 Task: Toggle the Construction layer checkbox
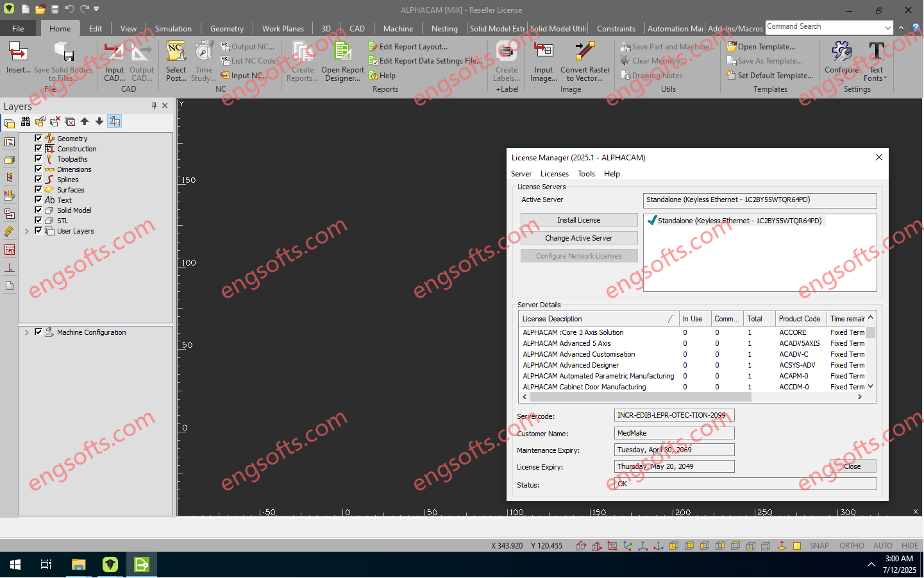[x=38, y=148]
